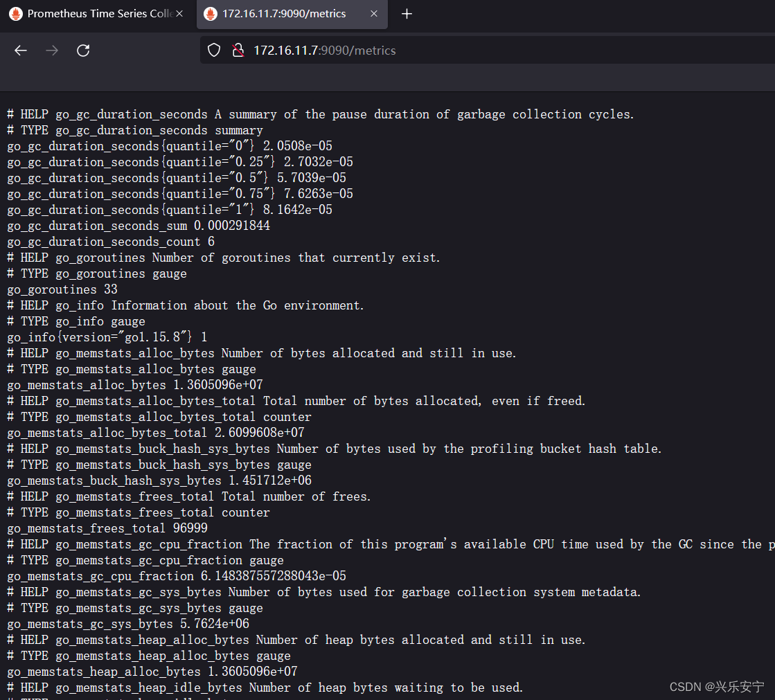Click go_gc_duration_seconds_sum value line

tap(139, 226)
